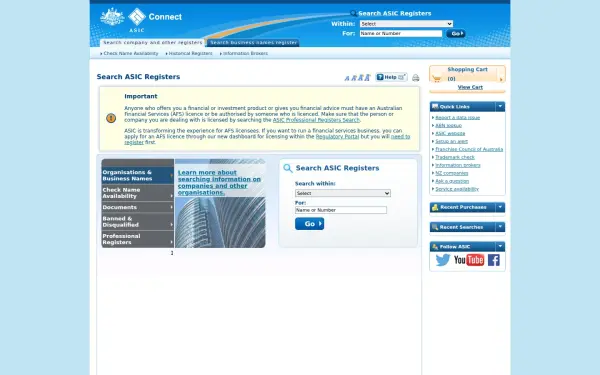Click the header Name or Number field
600x375 pixels.
[x=401, y=34]
